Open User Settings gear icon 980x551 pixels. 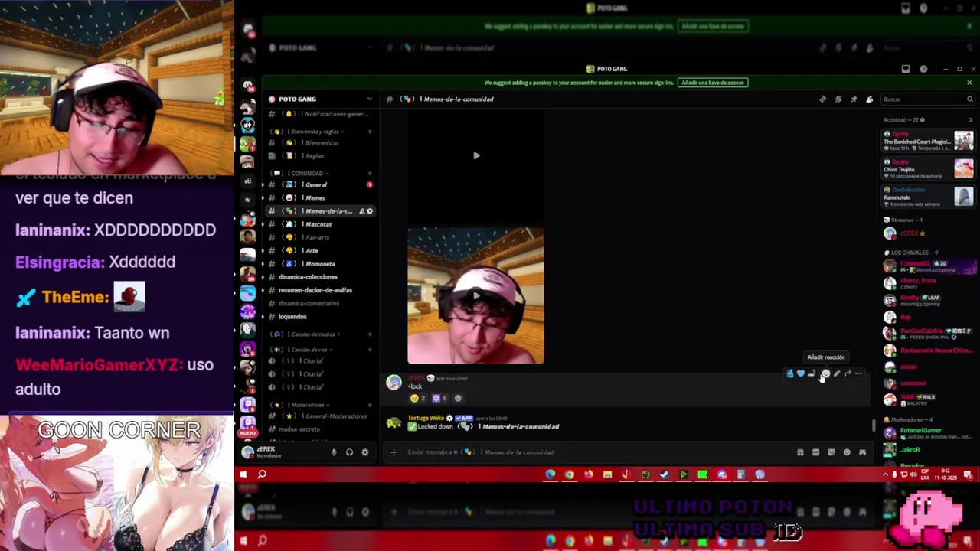coord(365,452)
